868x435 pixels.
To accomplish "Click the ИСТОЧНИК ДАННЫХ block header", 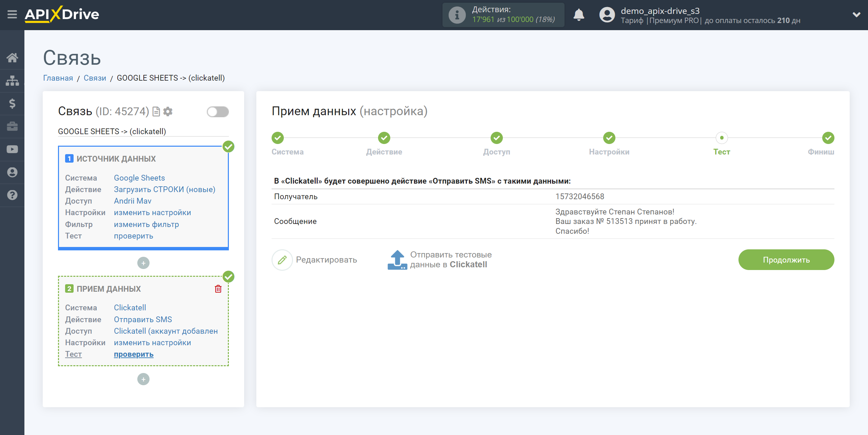I will pos(116,159).
